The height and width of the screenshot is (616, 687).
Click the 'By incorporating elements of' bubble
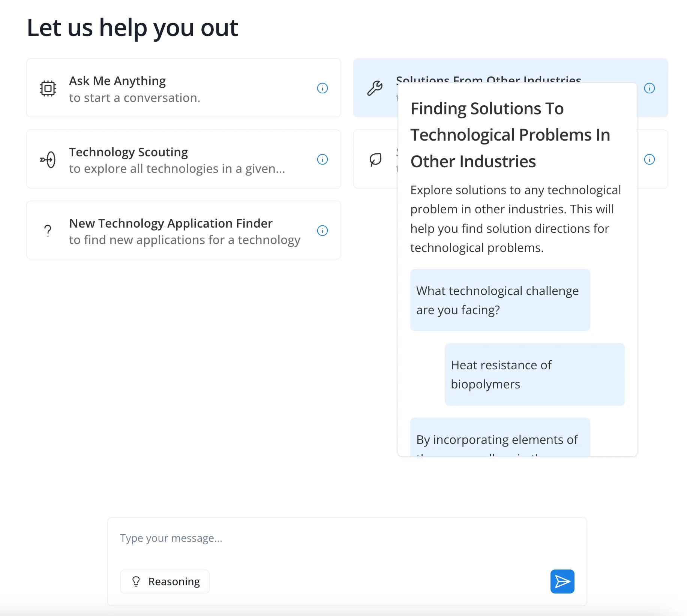pos(500,437)
